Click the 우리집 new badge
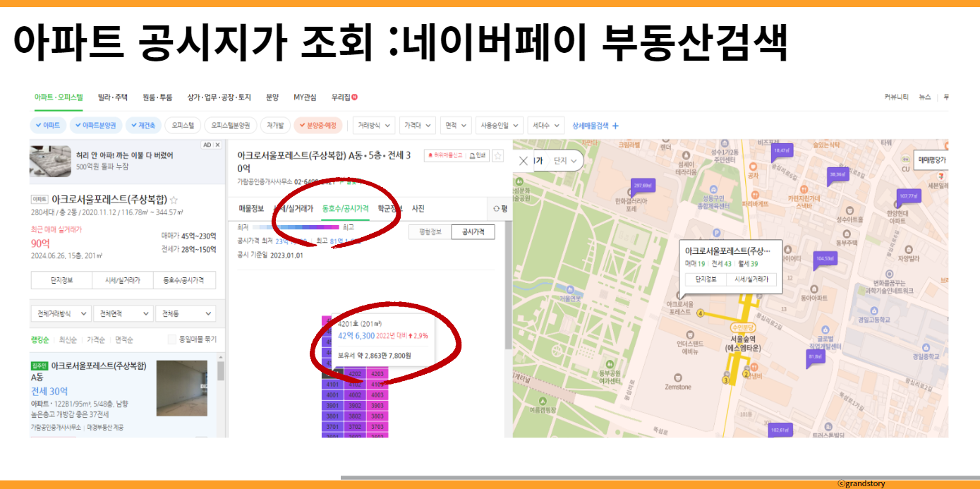This screenshot has width=980, height=489. click(355, 97)
